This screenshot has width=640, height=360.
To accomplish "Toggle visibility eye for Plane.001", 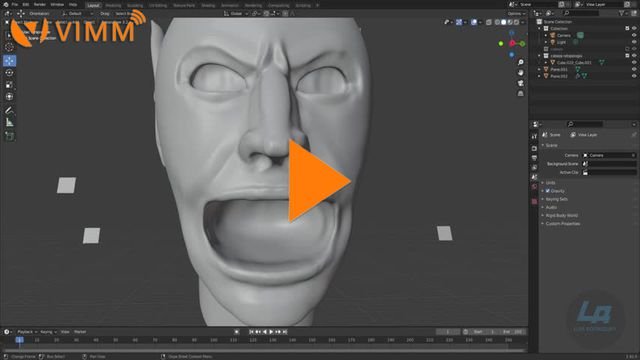I will pyautogui.click(x=634, y=69).
